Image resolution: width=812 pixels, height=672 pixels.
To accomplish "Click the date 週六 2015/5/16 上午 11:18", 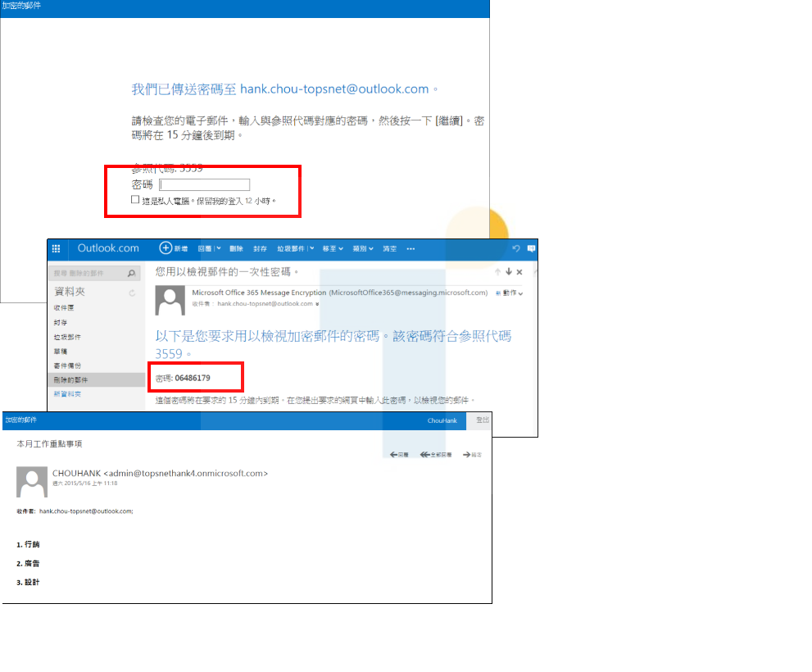I will [85, 483].
